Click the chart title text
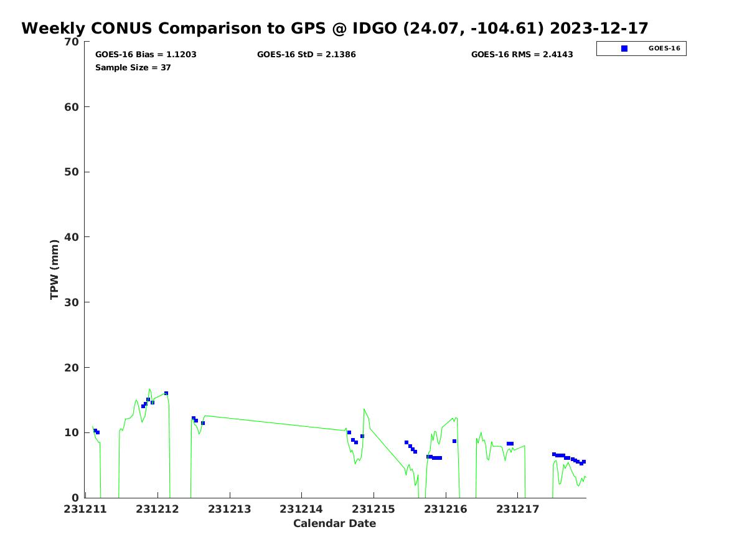 click(x=335, y=29)
